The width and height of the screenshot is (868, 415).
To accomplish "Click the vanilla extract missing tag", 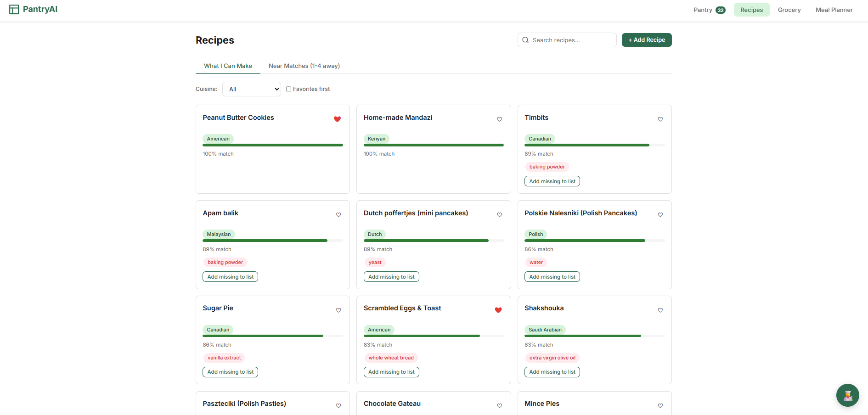I will pos(224,358).
